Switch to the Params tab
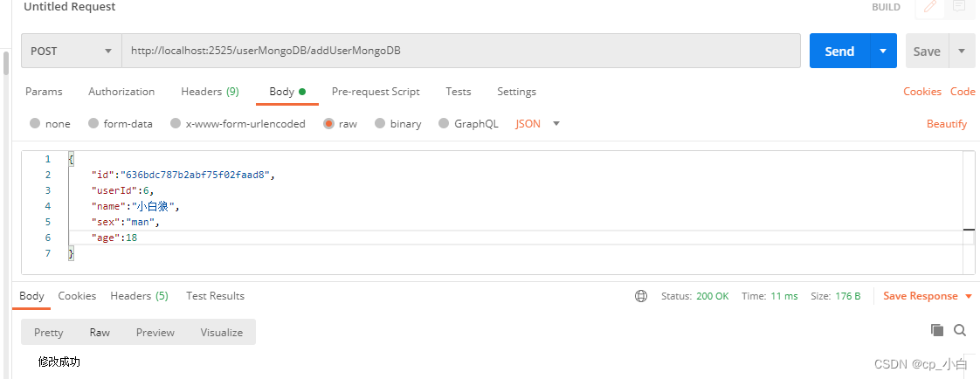980x379 pixels. pos(44,91)
